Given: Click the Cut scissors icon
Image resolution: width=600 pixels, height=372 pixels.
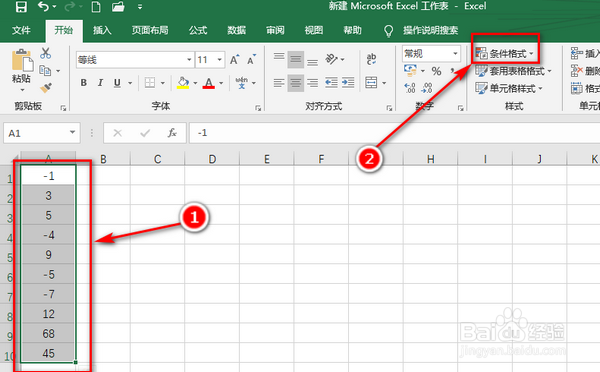Looking at the screenshot, I should (x=46, y=53).
